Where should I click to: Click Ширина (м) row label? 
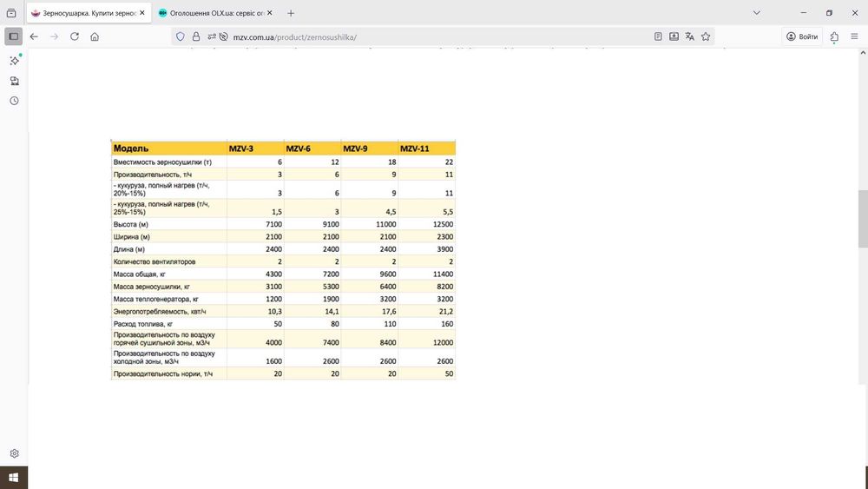click(x=132, y=236)
